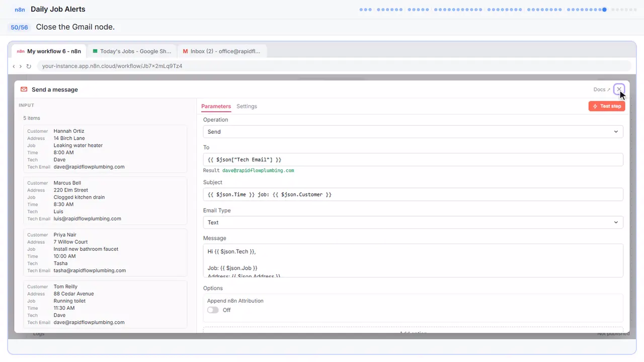Click into the Message text area
This screenshot has height=362, width=644.
click(x=413, y=260)
